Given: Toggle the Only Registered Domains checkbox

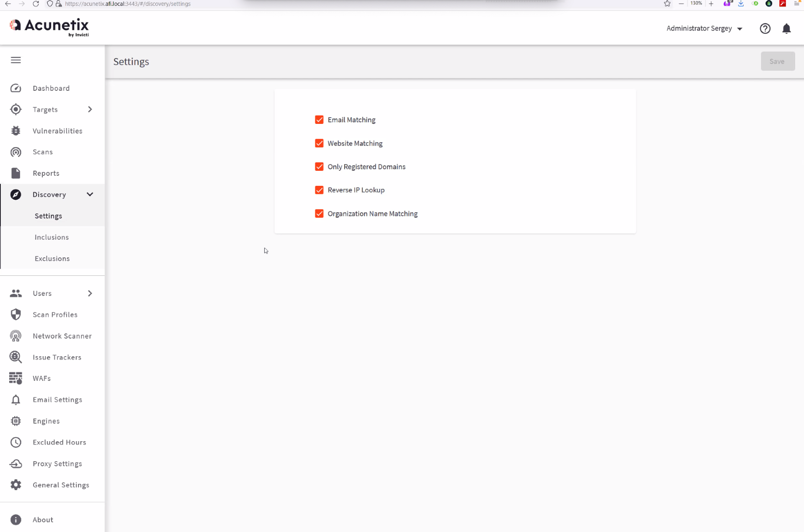Looking at the screenshot, I should pyautogui.click(x=319, y=167).
